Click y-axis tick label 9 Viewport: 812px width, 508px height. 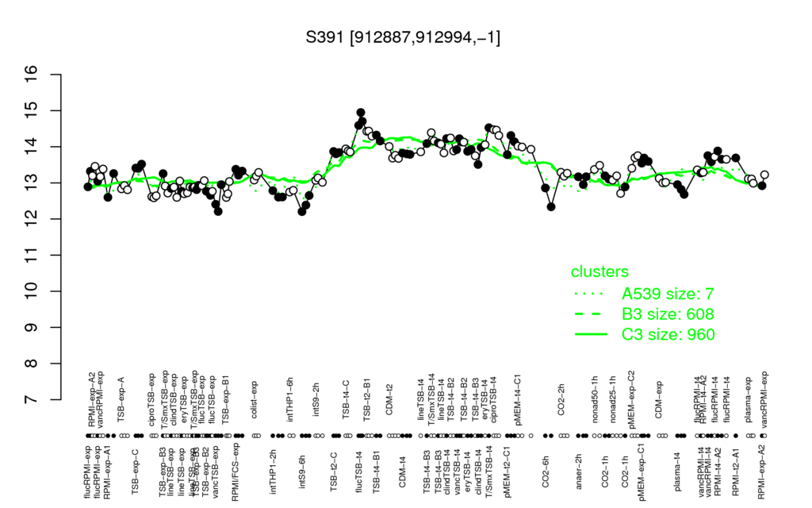point(32,327)
